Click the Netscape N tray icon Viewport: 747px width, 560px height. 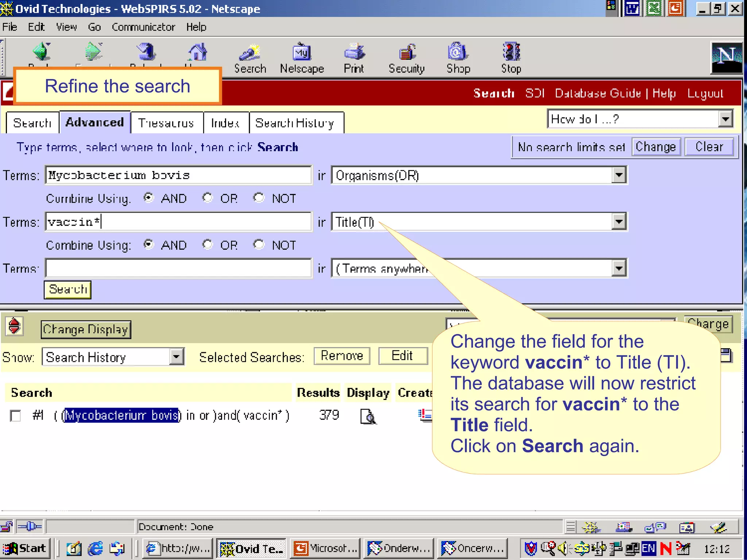[666, 548]
